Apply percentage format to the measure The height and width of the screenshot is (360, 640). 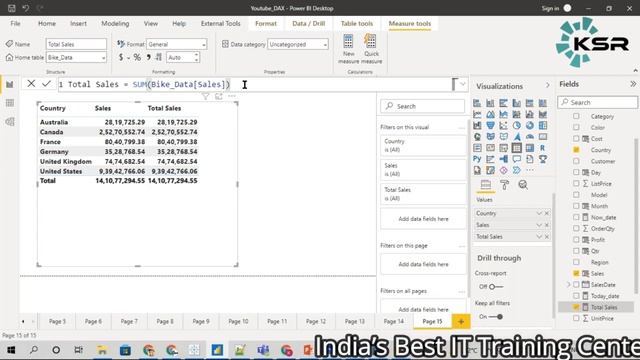[x=137, y=58]
